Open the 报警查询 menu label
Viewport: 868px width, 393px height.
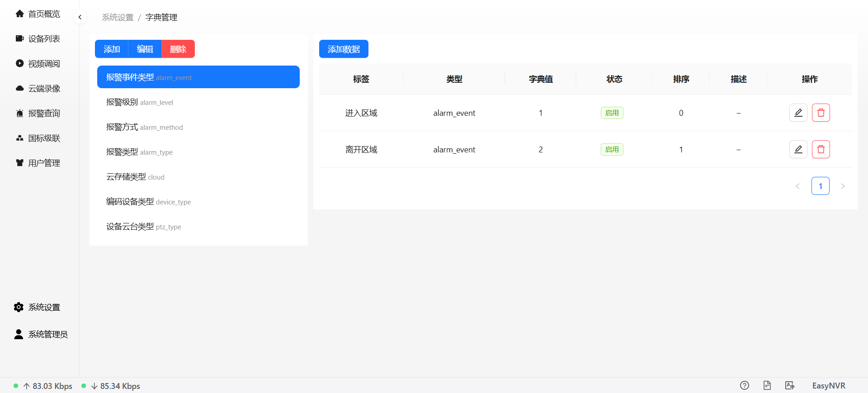44,113
